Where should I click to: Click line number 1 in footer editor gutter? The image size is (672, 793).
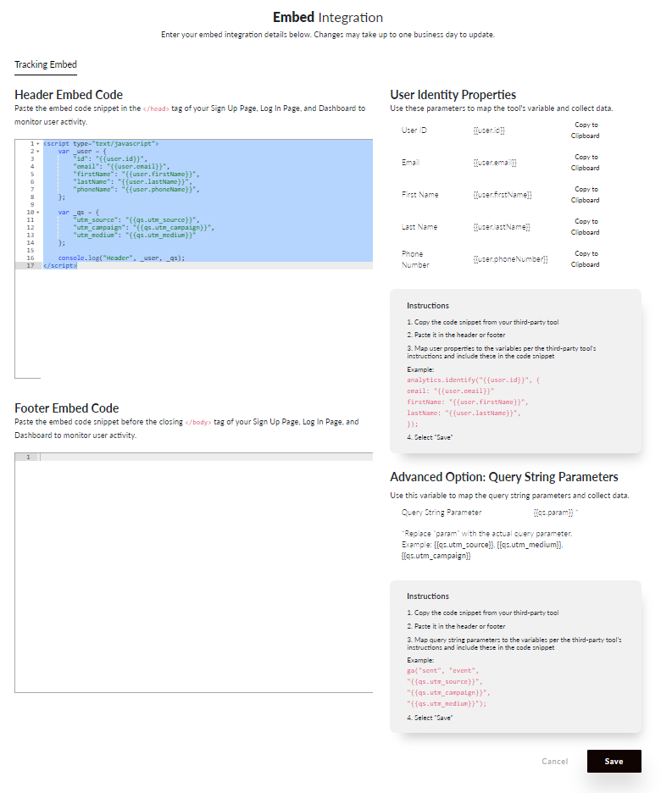[28, 457]
